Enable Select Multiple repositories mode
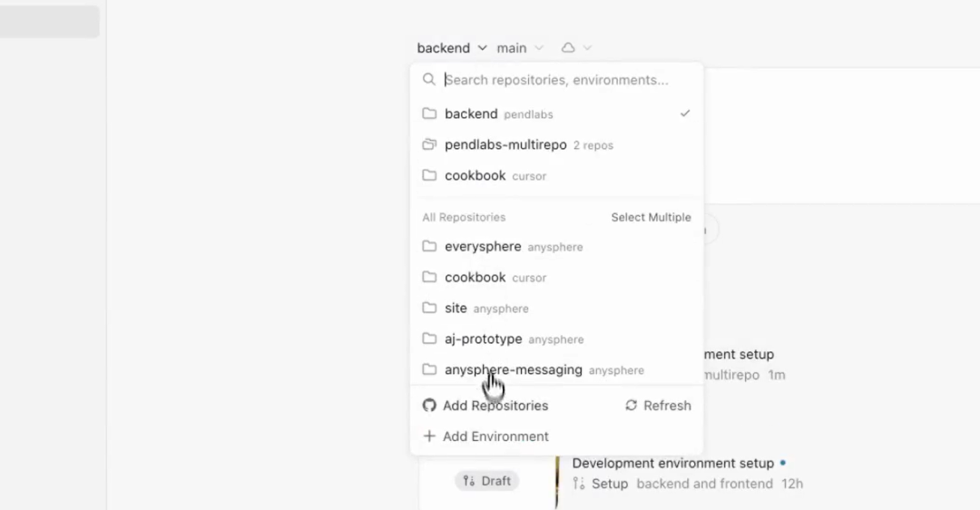Viewport: 980px width, 510px height. click(652, 218)
